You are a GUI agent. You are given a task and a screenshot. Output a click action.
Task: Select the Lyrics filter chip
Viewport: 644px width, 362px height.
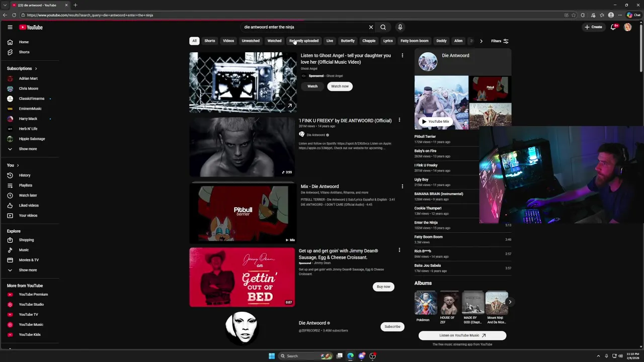pyautogui.click(x=388, y=41)
